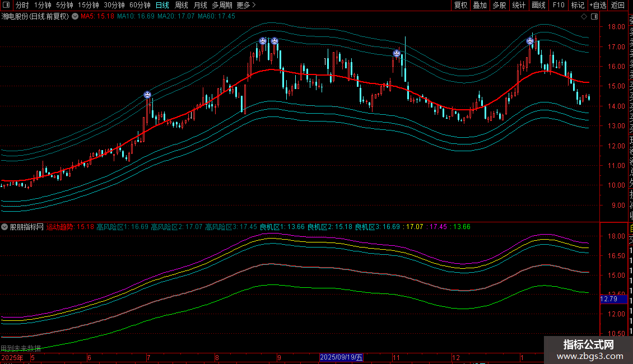This screenshot has height=364, width=633.
Task: Select the 5分钟 period
Action: coord(64,5)
